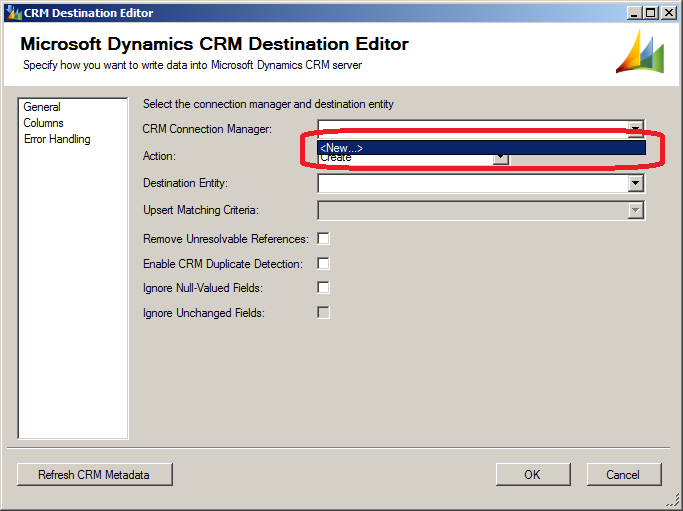Open the Destination Entity dropdown

pyautogui.click(x=481, y=183)
